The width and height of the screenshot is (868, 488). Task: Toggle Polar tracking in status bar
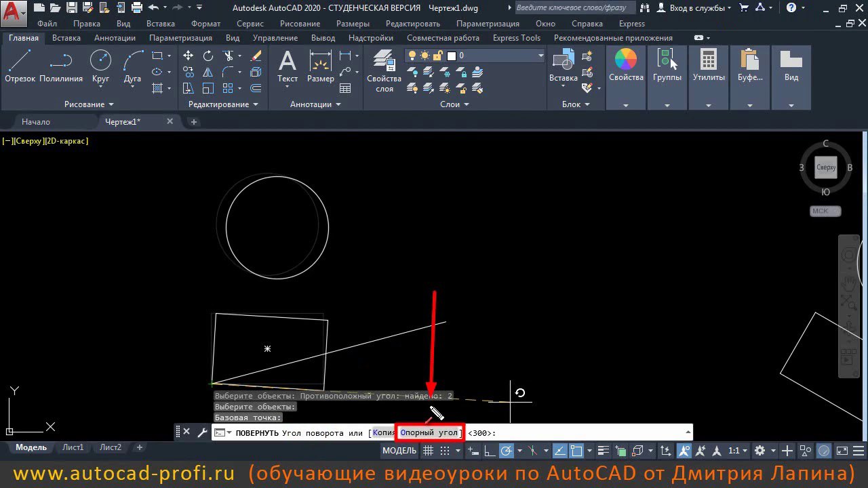[506, 451]
